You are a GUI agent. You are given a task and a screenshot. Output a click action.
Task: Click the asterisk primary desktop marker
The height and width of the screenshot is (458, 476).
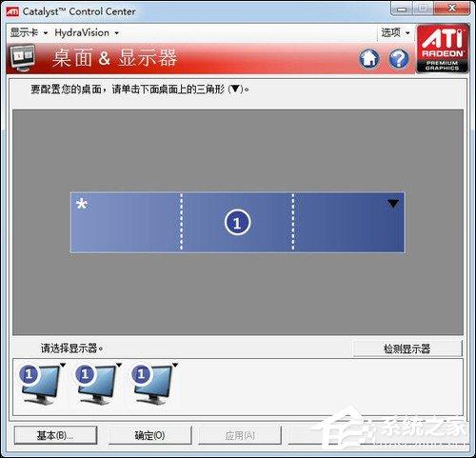coord(82,204)
